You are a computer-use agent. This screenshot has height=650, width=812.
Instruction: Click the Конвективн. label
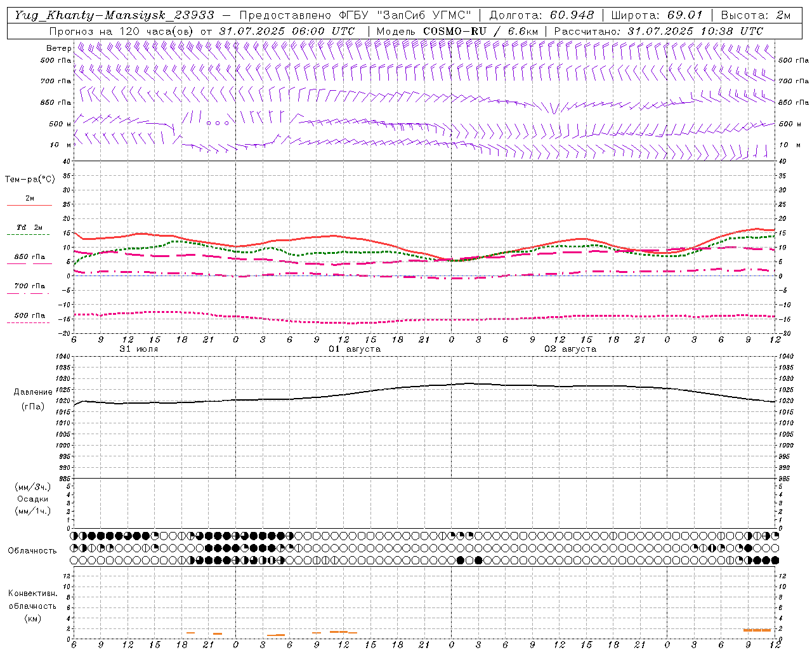pyautogui.click(x=32, y=594)
